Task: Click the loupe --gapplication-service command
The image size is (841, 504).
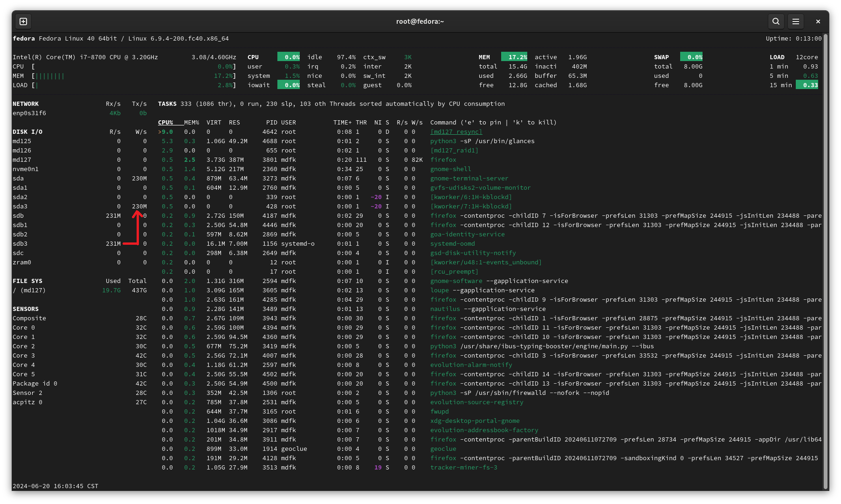Action: click(x=482, y=290)
